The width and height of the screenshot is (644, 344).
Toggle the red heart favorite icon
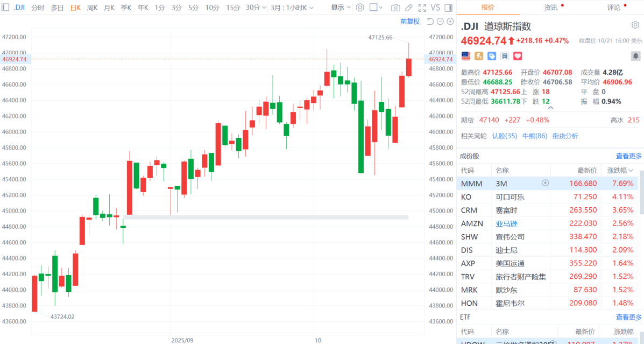pyautogui.click(x=518, y=55)
